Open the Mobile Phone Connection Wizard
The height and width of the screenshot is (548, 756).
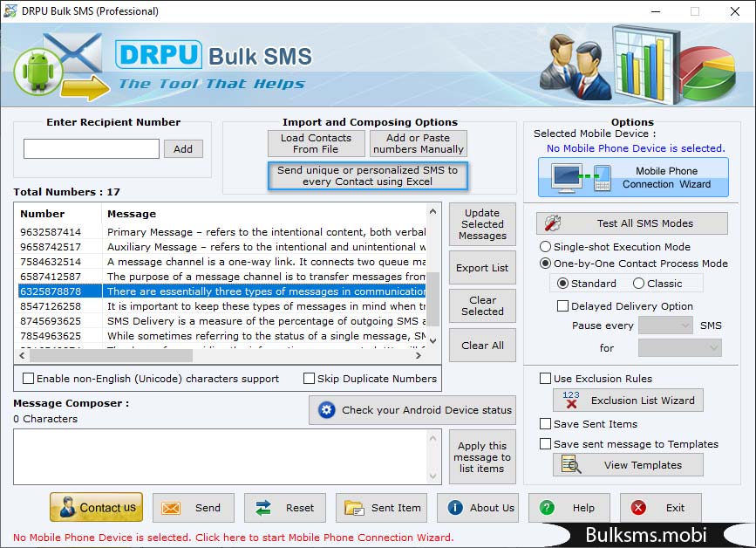pyautogui.click(x=632, y=177)
